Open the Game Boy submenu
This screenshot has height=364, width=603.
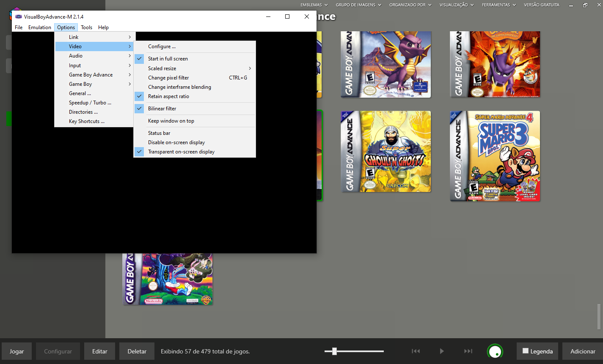click(x=94, y=84)
